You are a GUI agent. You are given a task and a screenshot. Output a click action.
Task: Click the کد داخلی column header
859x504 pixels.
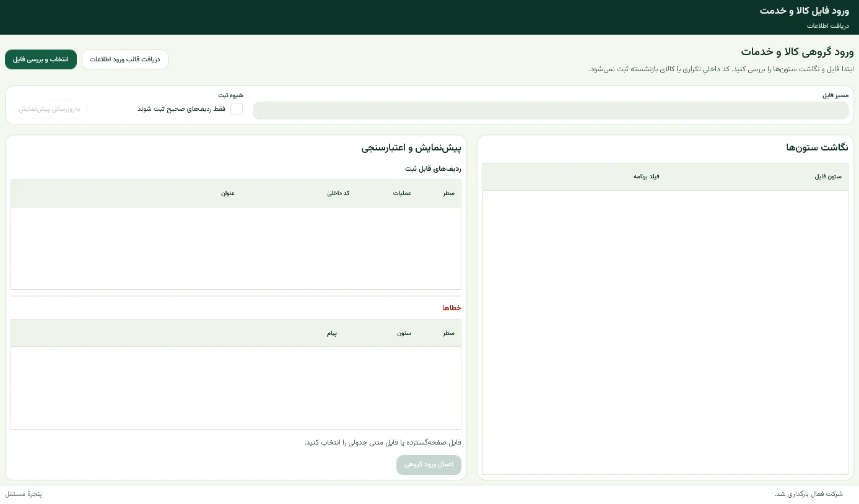338,193
